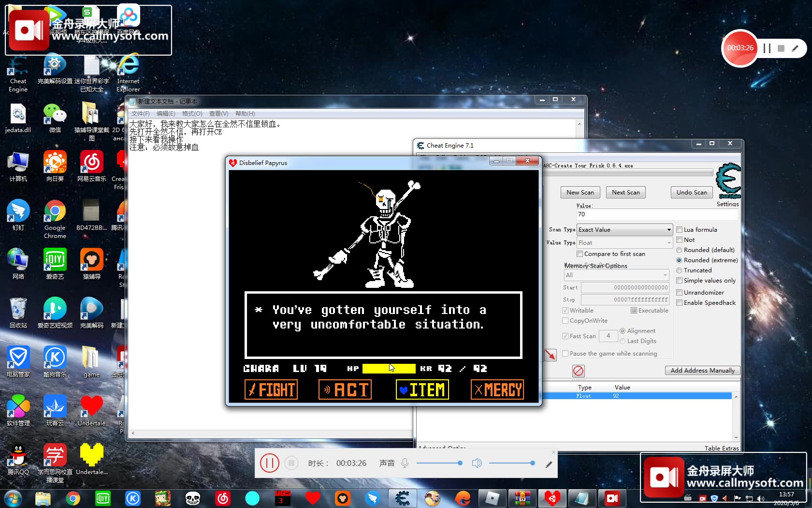The height and width of the screenshot is (508, 812).
Task: Open the Value Type Float dropdown
Action: [x=624, y=243]
